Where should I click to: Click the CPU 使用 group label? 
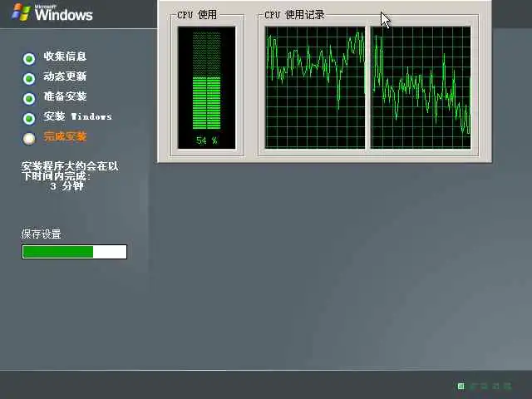point(197,15)
